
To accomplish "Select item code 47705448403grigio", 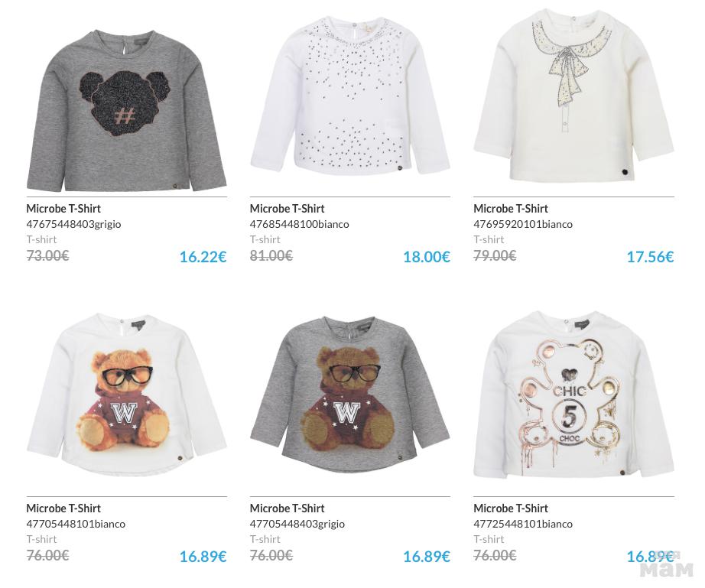I will point(297,524).
